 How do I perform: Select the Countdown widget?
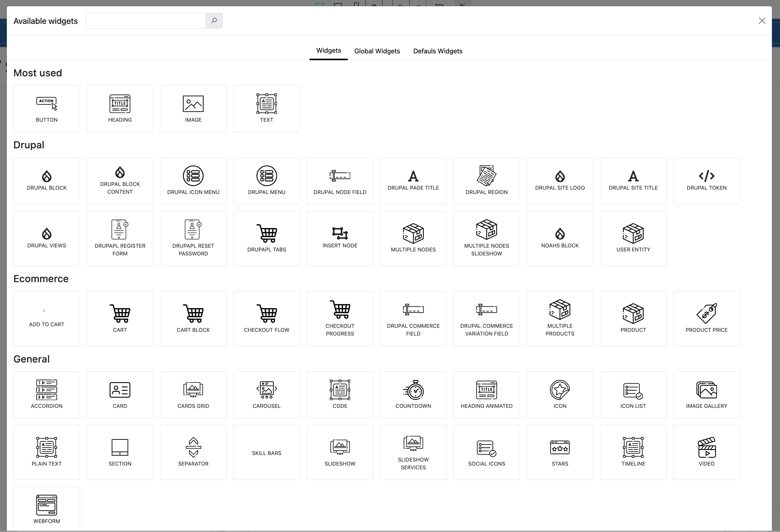[413, 395]
